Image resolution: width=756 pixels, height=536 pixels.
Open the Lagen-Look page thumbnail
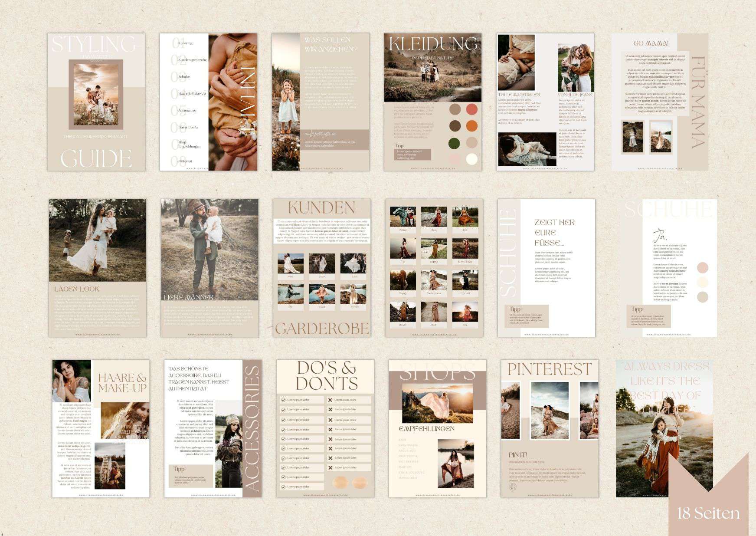point(97,268)
